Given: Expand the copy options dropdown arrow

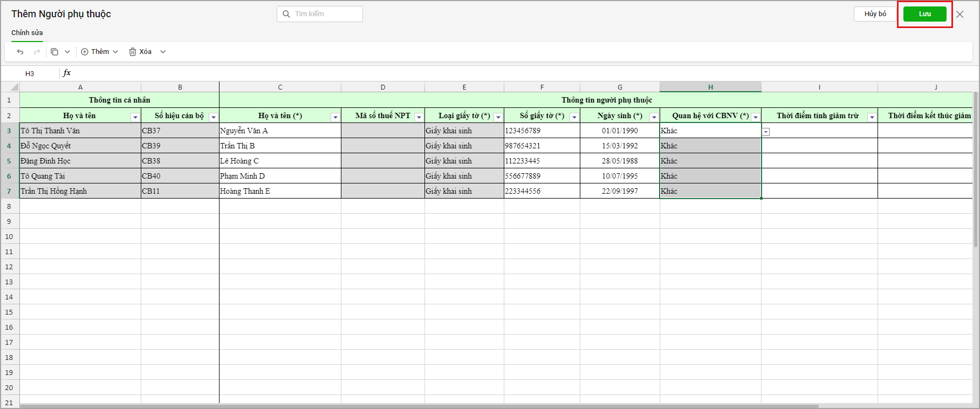Looking at the screenshot, I should tap(67, 52).
